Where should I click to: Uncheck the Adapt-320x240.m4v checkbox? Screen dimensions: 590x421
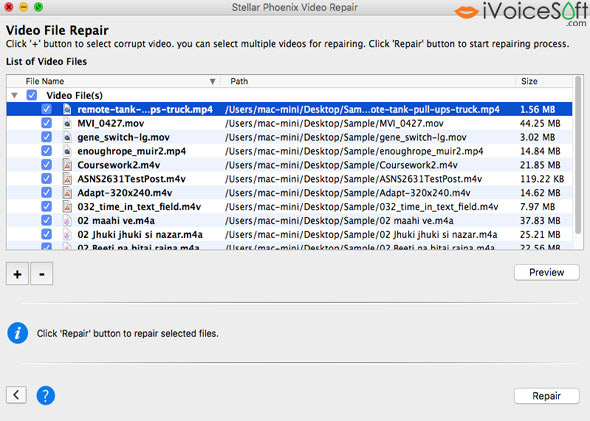coord(46,193)
